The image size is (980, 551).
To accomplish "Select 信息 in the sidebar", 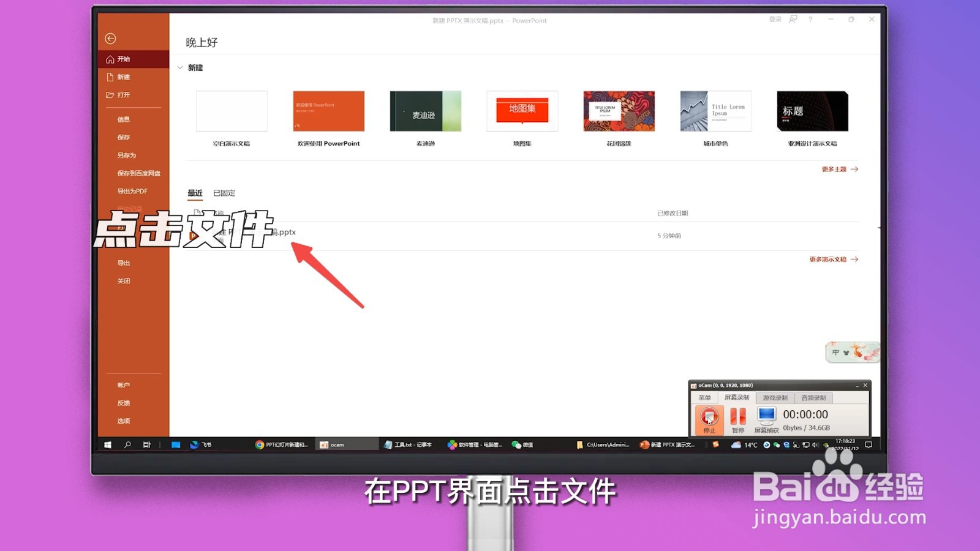I will tap(124, 119).
